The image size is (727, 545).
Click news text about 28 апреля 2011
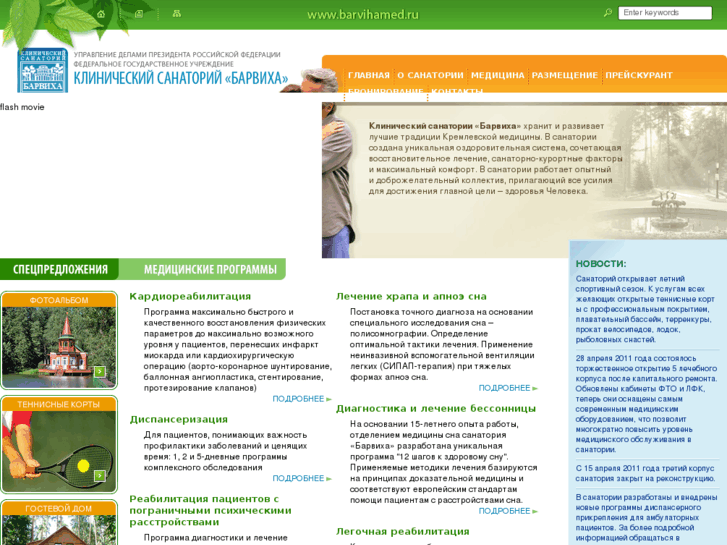646,404
